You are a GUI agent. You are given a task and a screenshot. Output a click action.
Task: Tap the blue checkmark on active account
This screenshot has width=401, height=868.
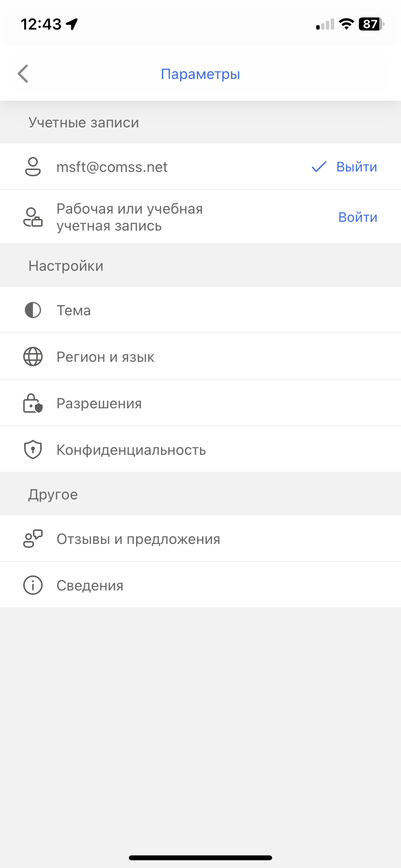[319, 167]
